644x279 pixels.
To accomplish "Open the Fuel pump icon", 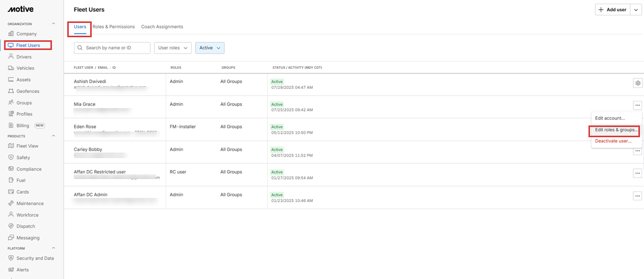I will [x=11, y=180].
